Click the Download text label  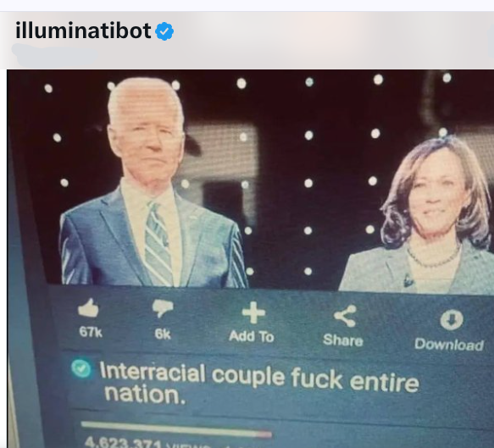pyautogui.click(x=448, y=345)
